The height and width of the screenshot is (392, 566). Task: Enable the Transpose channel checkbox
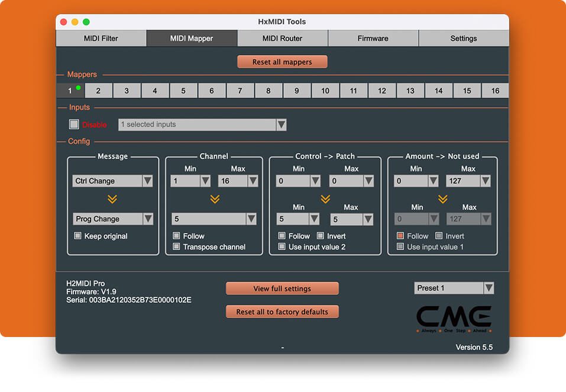176,247
